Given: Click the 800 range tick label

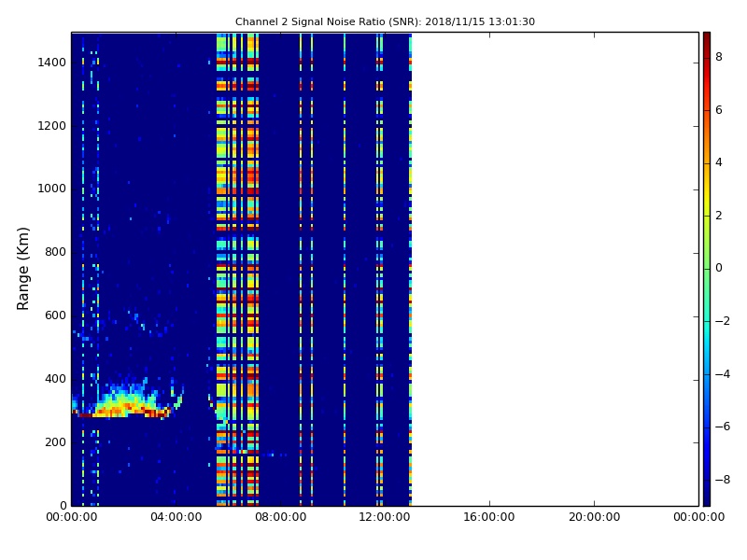Looking at the screenshot, I should tap(55, 252).
